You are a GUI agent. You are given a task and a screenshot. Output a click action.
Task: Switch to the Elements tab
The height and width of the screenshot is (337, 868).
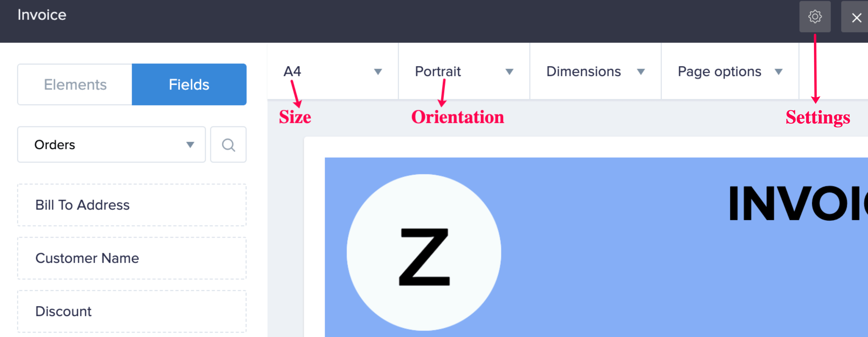click(75, 85)
